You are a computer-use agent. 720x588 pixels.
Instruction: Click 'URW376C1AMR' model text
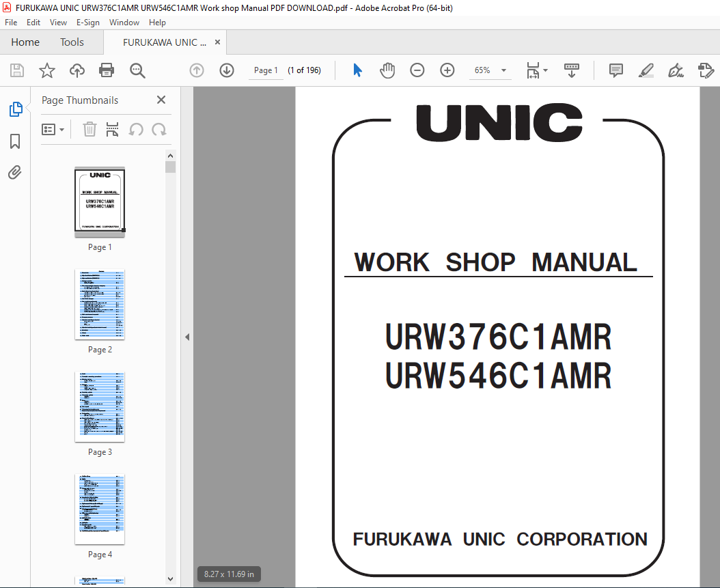click(x=498, y=337)
